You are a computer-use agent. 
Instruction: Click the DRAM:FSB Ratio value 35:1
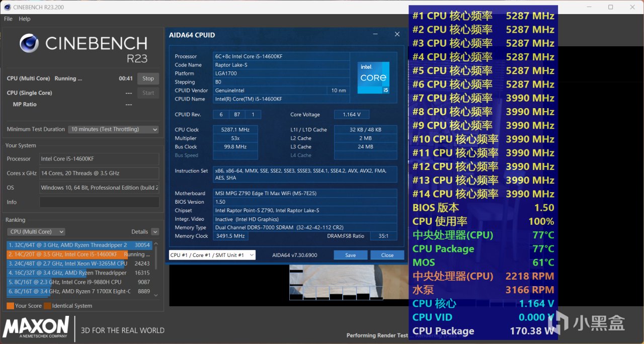(x=383, y=236)
